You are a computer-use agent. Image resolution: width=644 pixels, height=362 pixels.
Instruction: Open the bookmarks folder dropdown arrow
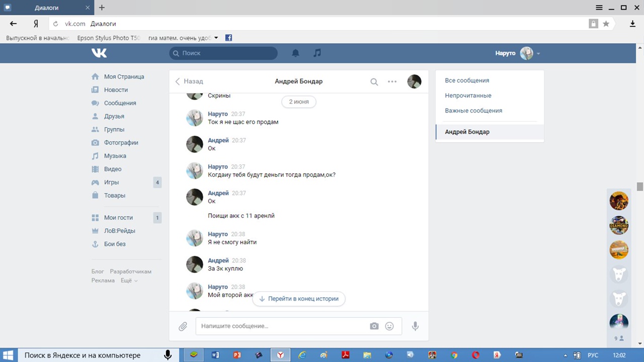point(216,38)
